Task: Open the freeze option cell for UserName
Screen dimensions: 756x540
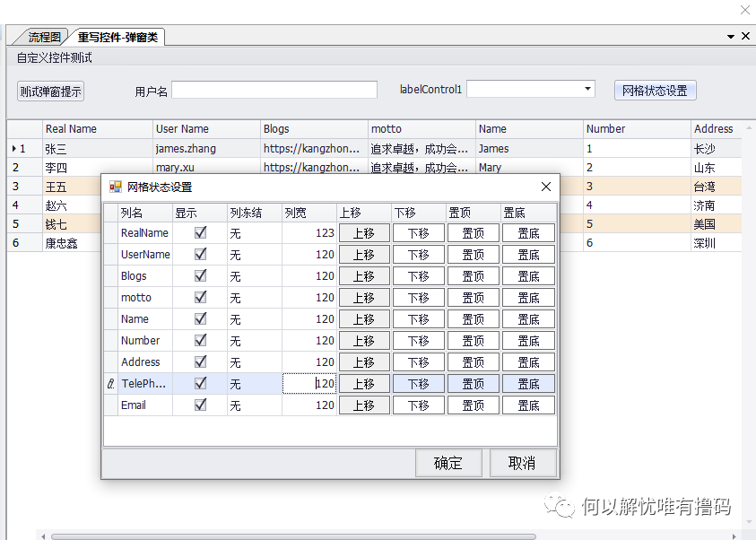Action: (254, 255)
